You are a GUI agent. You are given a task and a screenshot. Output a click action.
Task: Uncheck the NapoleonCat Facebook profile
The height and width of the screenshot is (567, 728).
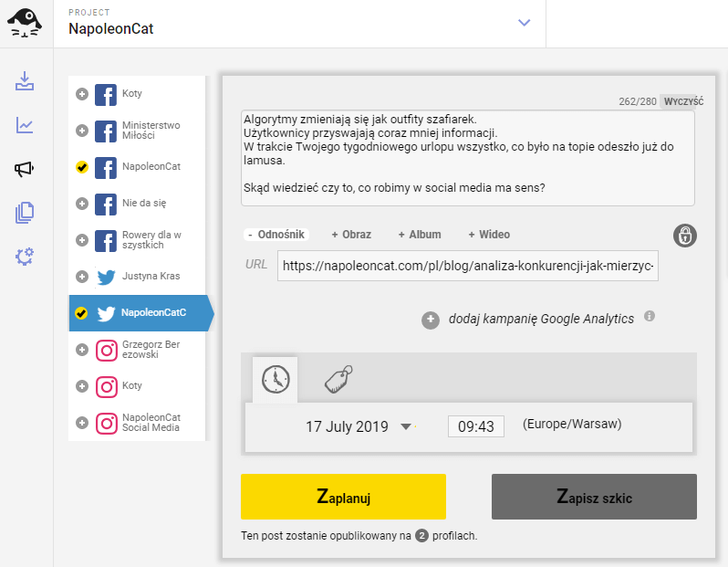pyautogui.click(x=82, y=167)
